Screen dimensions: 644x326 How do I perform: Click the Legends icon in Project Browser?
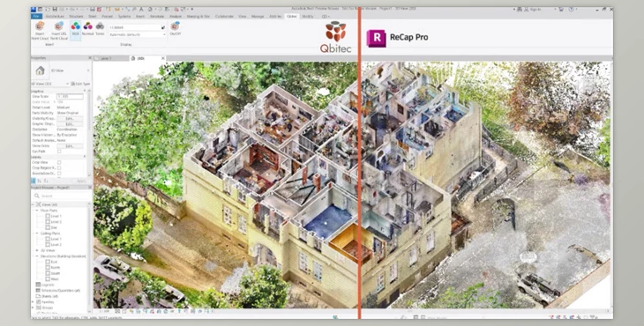pos(38,285)
